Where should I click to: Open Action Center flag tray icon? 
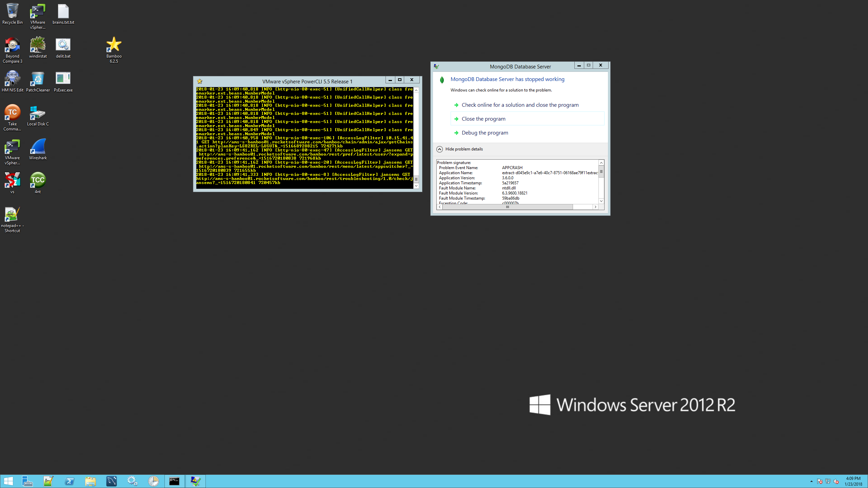(x=820, y=481)
